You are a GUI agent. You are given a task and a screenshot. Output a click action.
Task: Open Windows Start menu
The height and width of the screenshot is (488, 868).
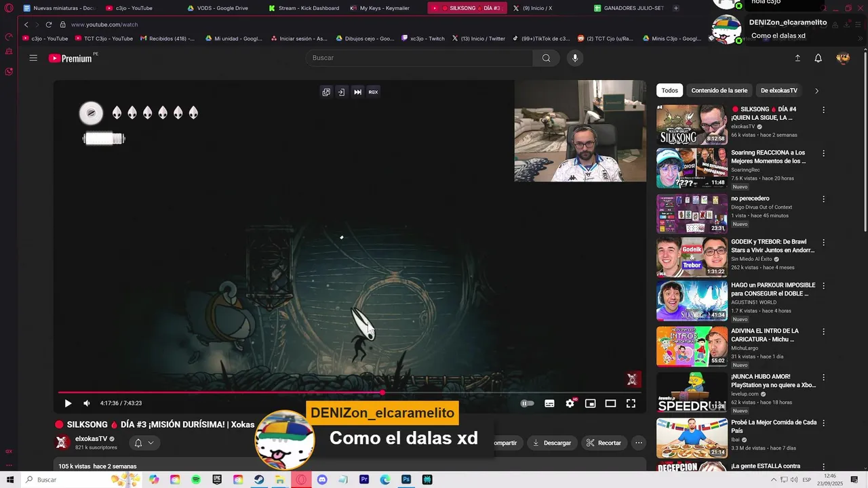click(9, 480)
